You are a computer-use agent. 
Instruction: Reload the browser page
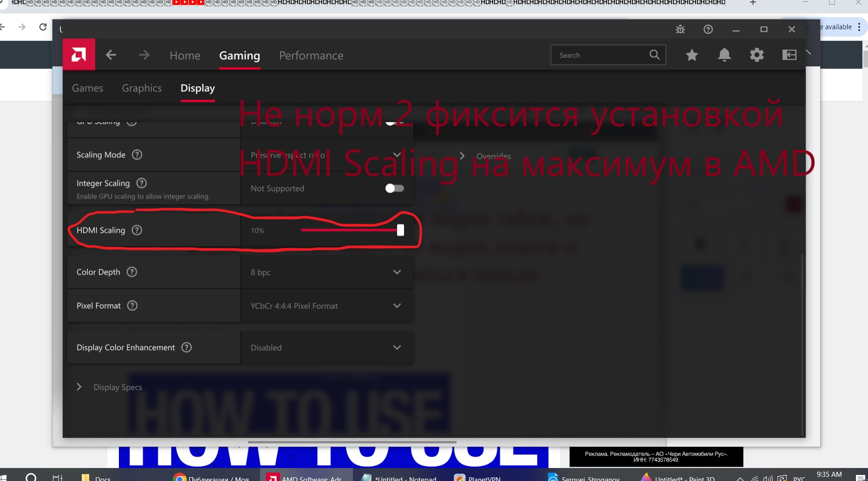(43, 27)
